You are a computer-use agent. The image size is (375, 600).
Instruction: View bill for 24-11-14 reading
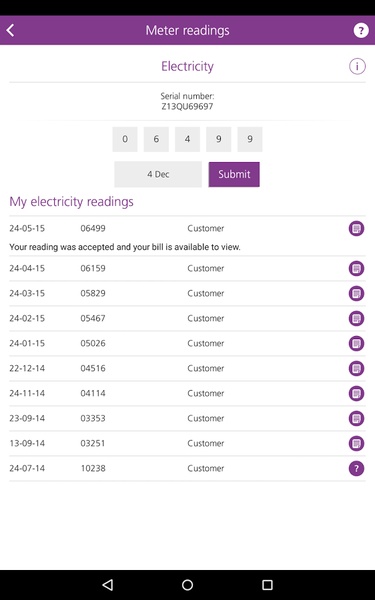356,393
